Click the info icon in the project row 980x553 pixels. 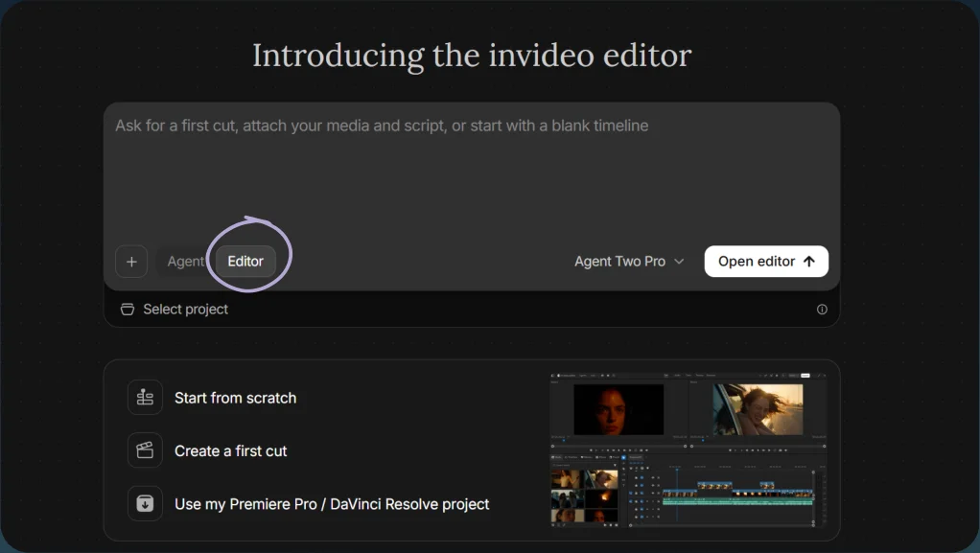coord(822,310)
